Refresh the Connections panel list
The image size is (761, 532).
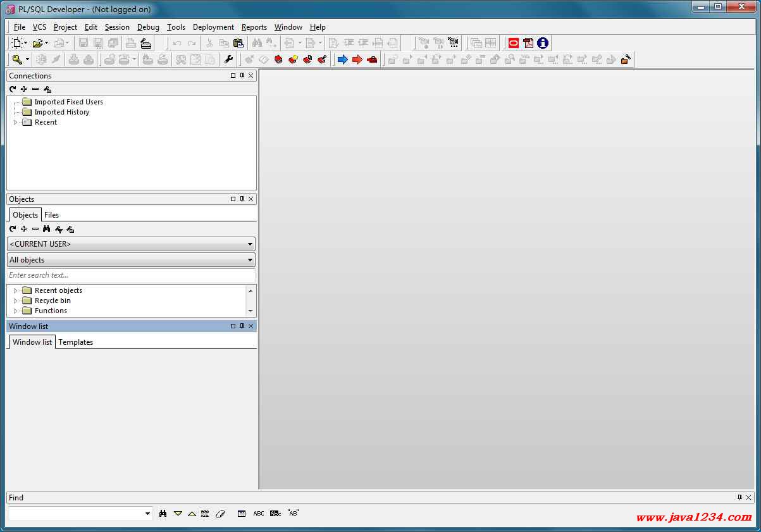(x=13, y=89)
